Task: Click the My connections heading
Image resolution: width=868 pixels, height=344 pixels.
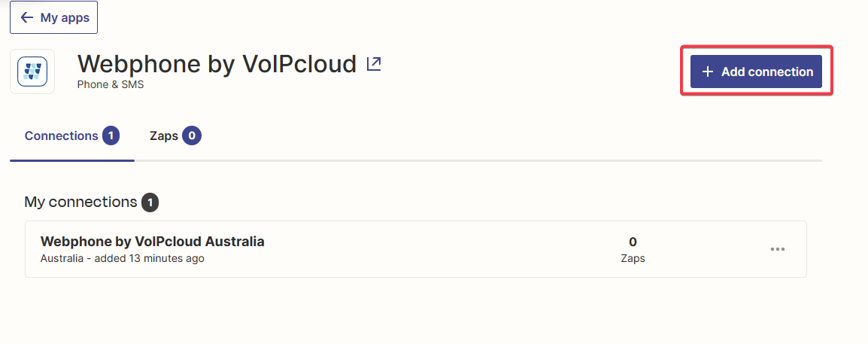Action: [x=80, y=202]
